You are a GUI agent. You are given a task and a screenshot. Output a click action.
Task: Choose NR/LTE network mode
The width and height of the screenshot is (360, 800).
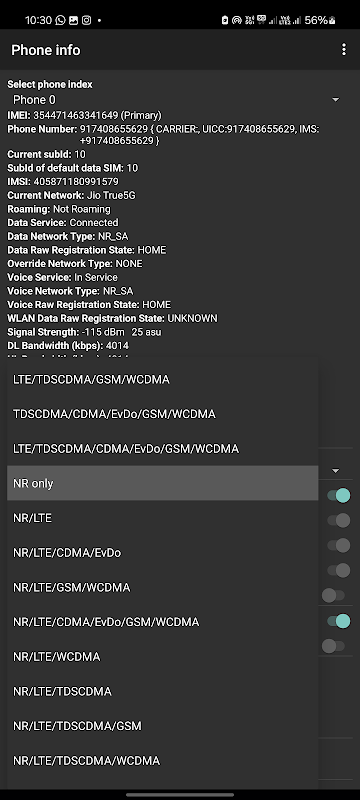[x=163, y=518]
